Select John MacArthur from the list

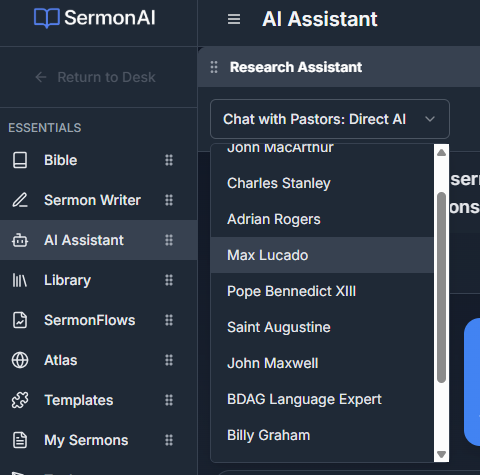tap(322, 148)
